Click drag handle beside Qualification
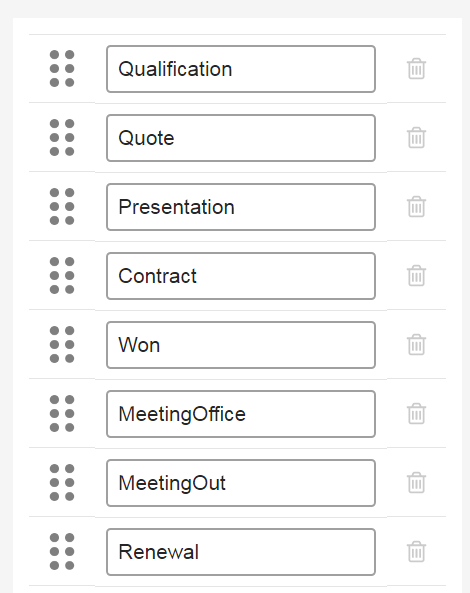This screenshot has height=593, width=470. click(x=62, y=68)
